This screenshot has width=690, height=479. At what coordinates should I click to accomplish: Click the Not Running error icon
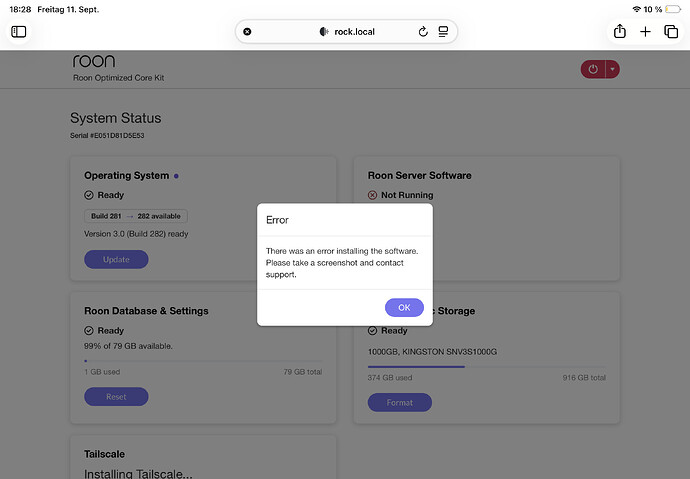[372, 195]
